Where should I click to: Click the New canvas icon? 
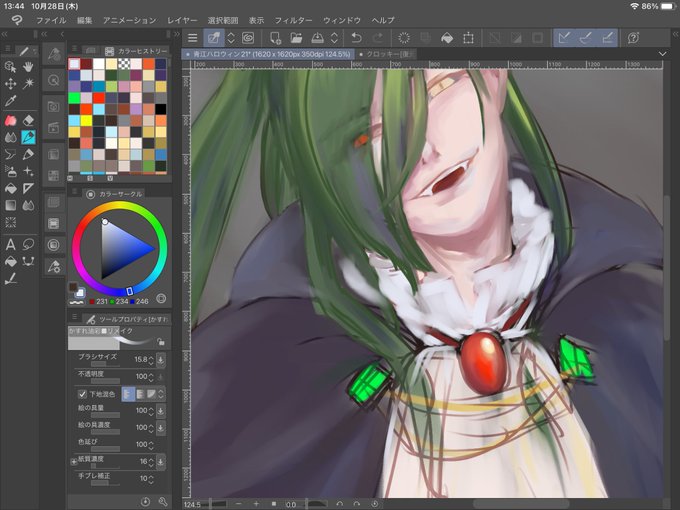pyautogui.click(x=275, y=38)
